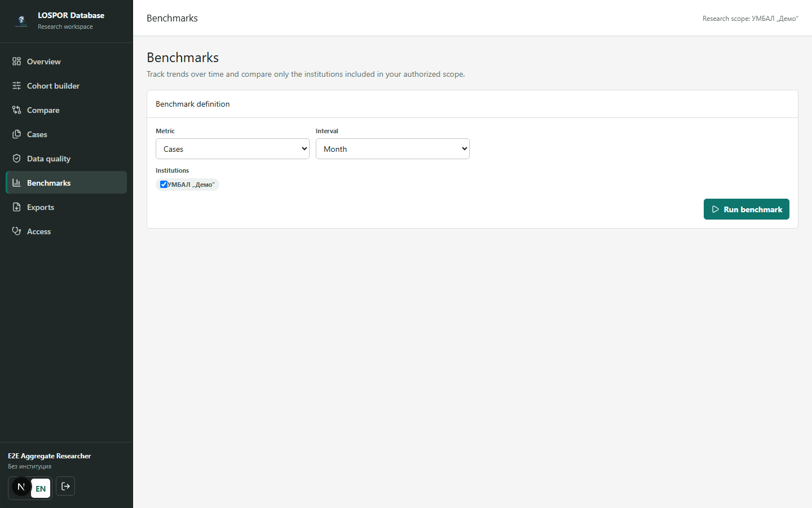Viewport: 812px width, 508px height.
Task: Click the Overview grid icon in the sidebar
Action: pyautogui.click(x=16, y=62)
